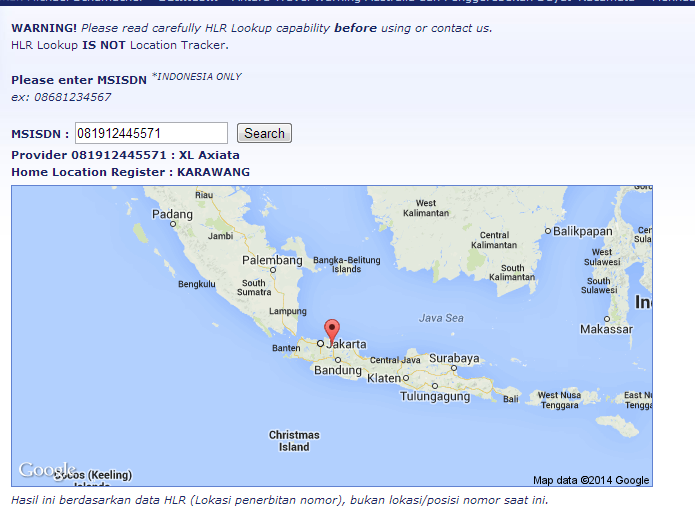Click the Palembang city label
Viewport: 695px width, 510px height.
pos(272,260)
